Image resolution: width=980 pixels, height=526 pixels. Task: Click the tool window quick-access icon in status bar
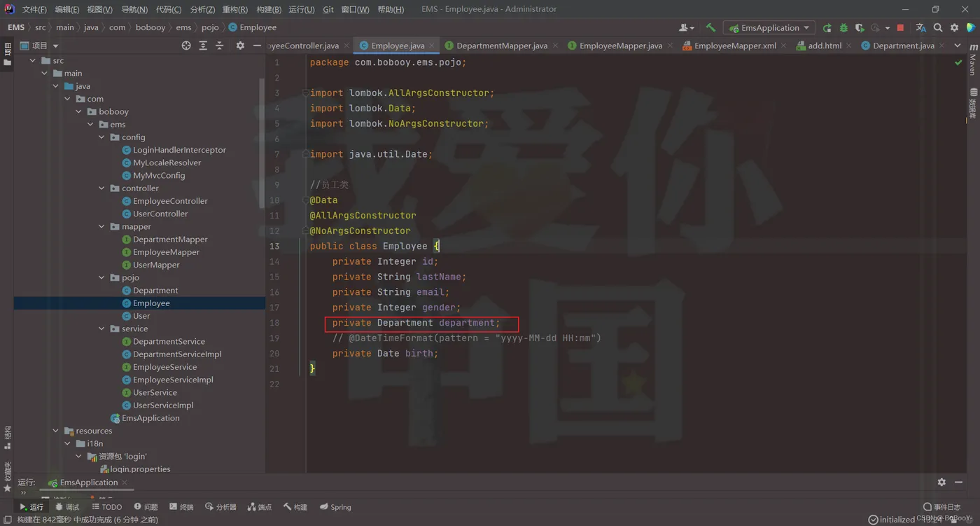pos(8,520)
